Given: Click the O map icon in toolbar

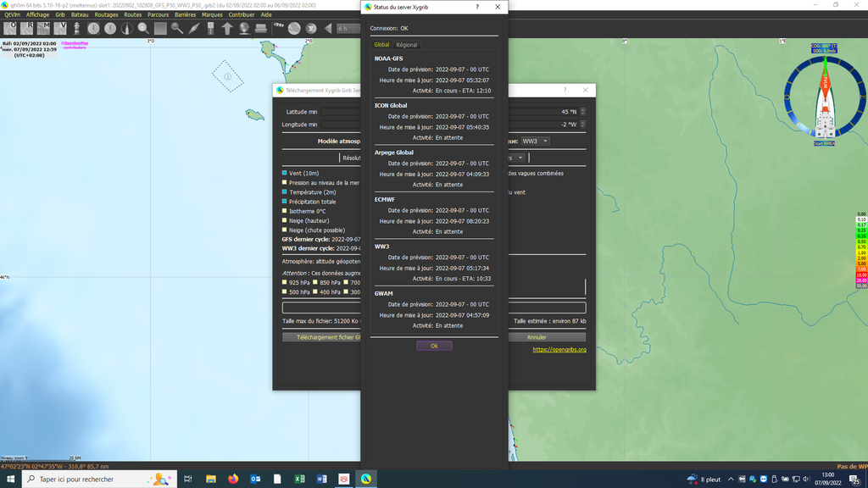Looking at the screenshot, I should [10, 28].
